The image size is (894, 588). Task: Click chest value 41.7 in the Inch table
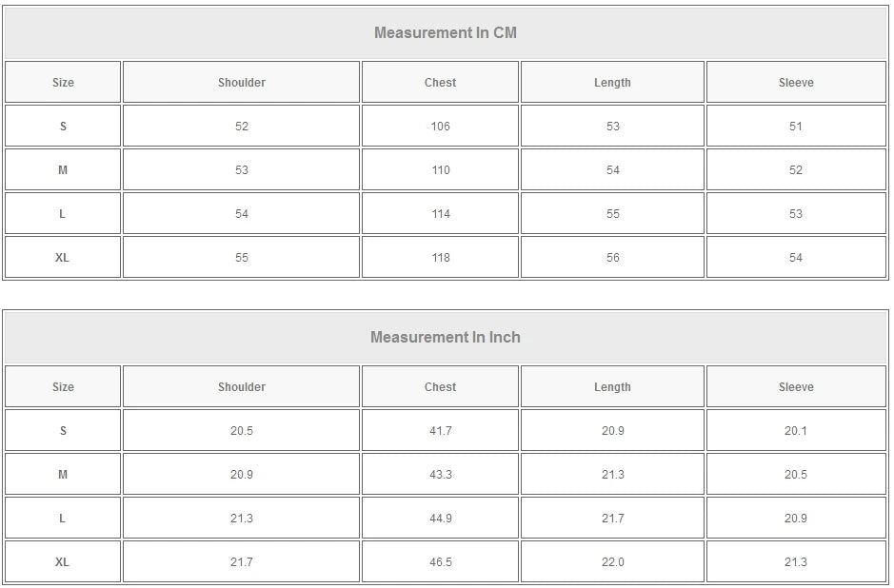coord(440,431)
